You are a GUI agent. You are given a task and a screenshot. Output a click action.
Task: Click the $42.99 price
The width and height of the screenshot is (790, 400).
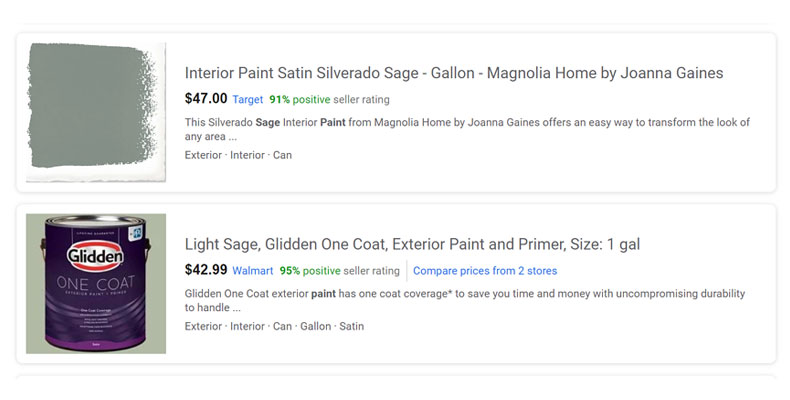tap(206, 270)
